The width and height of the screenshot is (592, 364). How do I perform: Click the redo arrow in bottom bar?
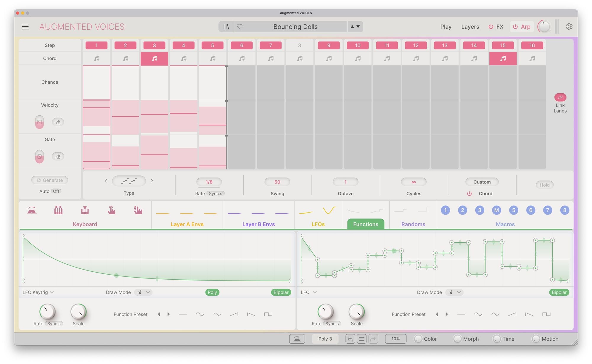pyautogui.click(x=373, y=339)
